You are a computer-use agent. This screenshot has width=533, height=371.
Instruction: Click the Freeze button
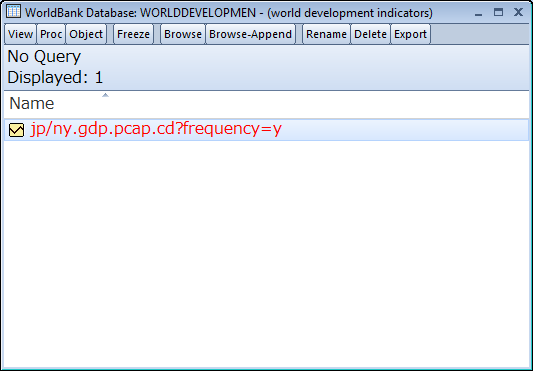pyautogui.click(x=133, y=34)
